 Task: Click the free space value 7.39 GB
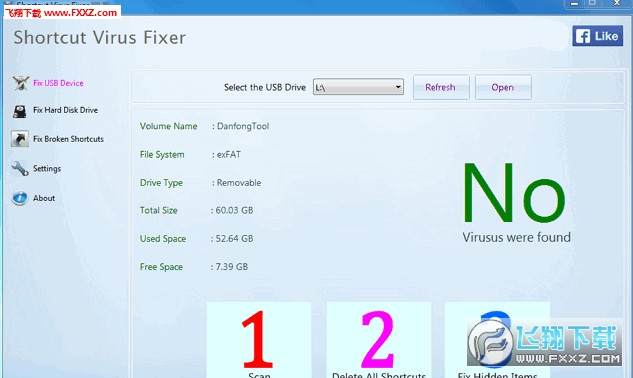point(232,267)
